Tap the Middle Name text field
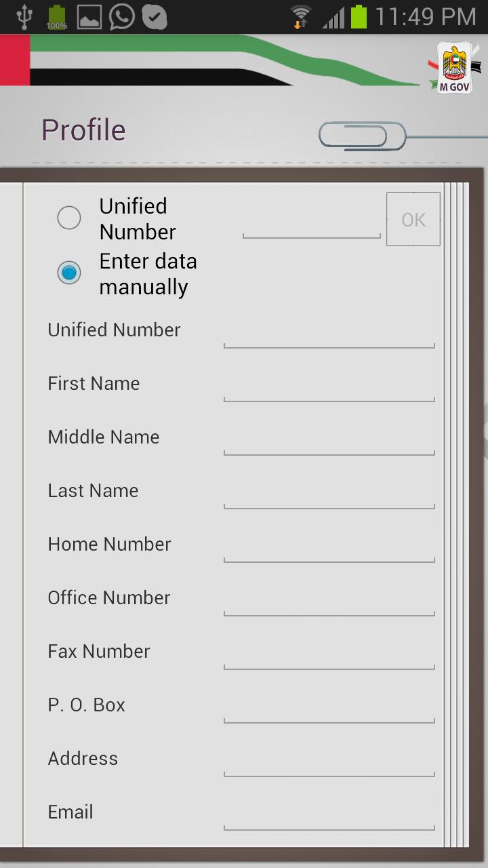 tap(329, 440)
